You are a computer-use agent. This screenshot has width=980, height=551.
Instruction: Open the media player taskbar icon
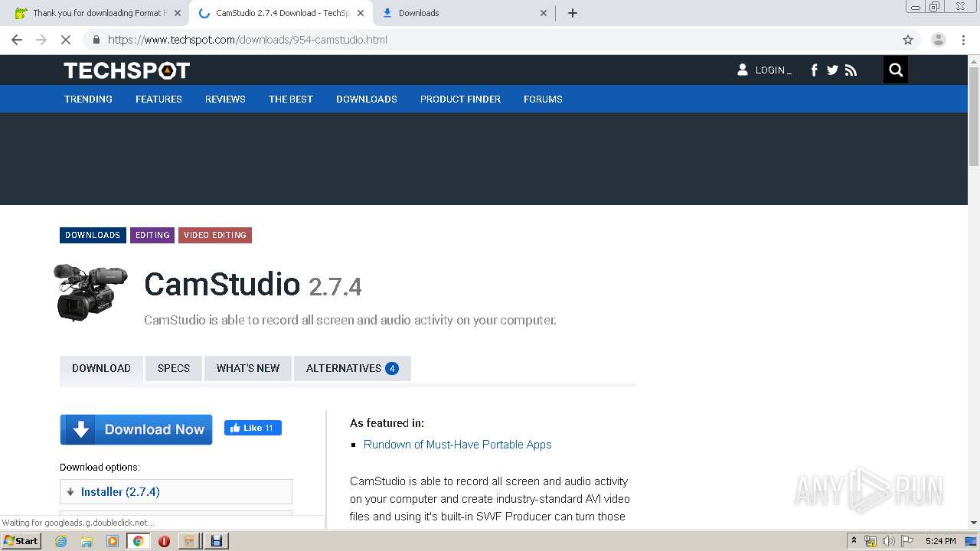coord(113,541)
